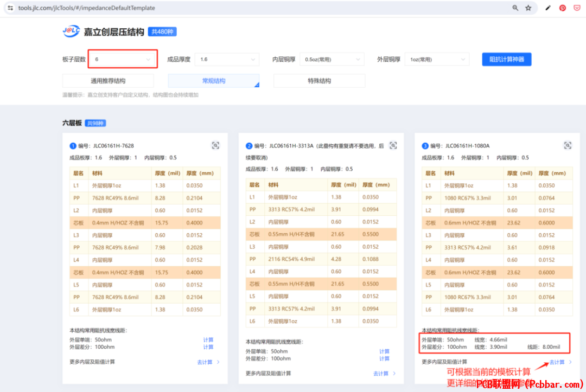Enlarge the JLC06161H-7628 stackup card
The height and width of the screenshot is (392, 586).
215,146
